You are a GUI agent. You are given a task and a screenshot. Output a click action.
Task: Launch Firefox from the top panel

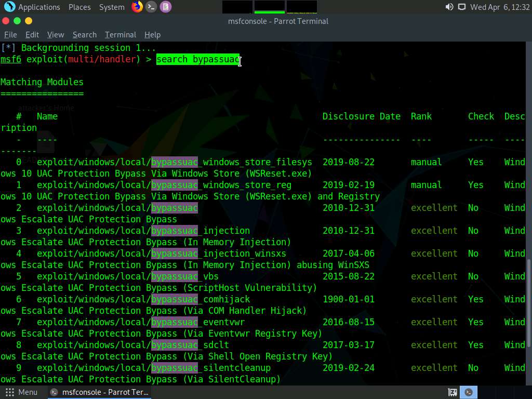click(x=137, y=7)
